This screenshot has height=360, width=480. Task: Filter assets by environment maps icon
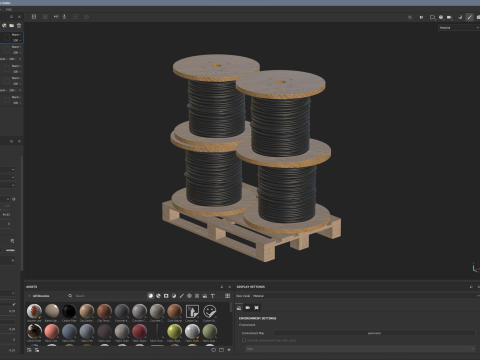(x=205, y=296)
